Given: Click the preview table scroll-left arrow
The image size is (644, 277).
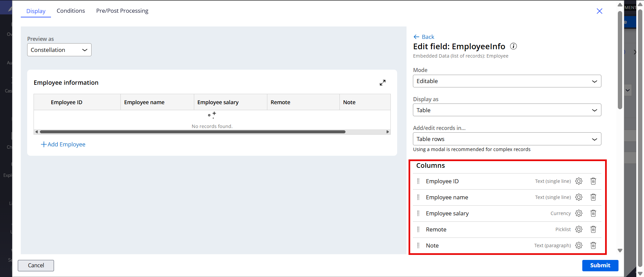Looking at the screenshot, I should pos(37,132).
